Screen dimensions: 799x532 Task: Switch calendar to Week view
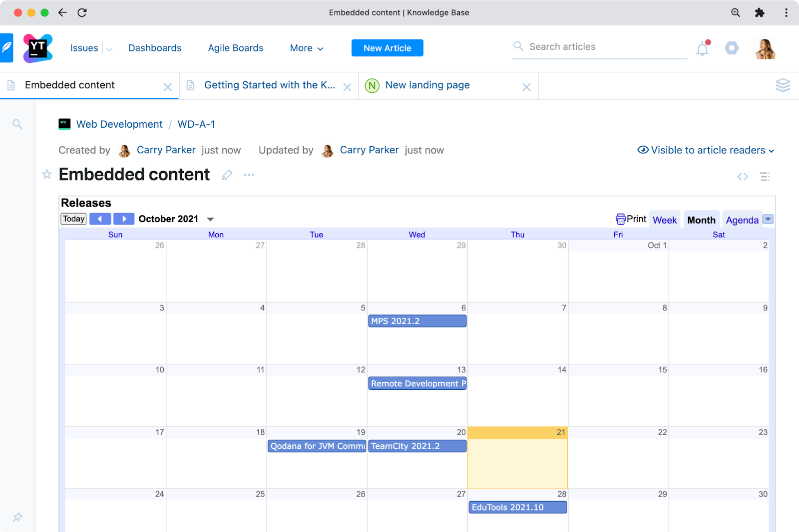[665, 220]
